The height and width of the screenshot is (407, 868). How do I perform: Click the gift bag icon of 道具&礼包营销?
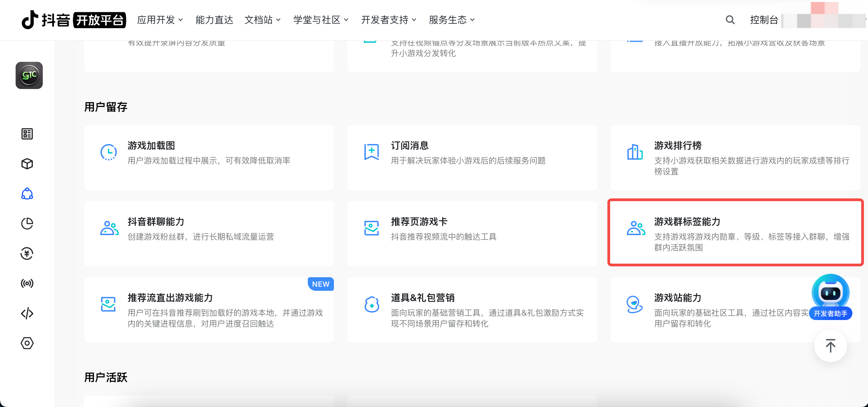coord(372,304)
